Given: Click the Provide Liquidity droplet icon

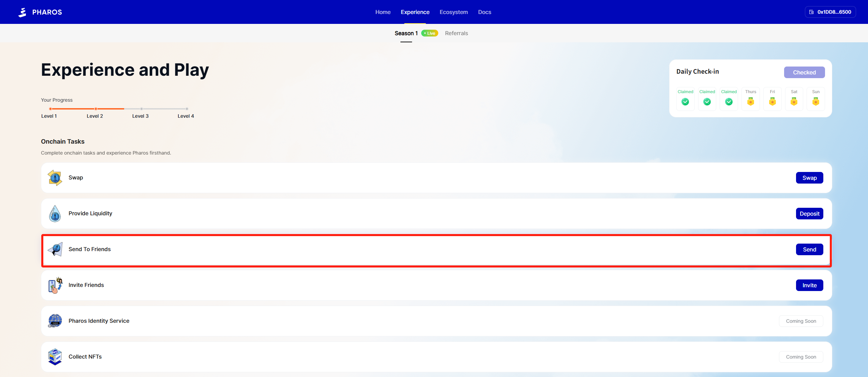Looking at the screenshot, I should [55, 214].
